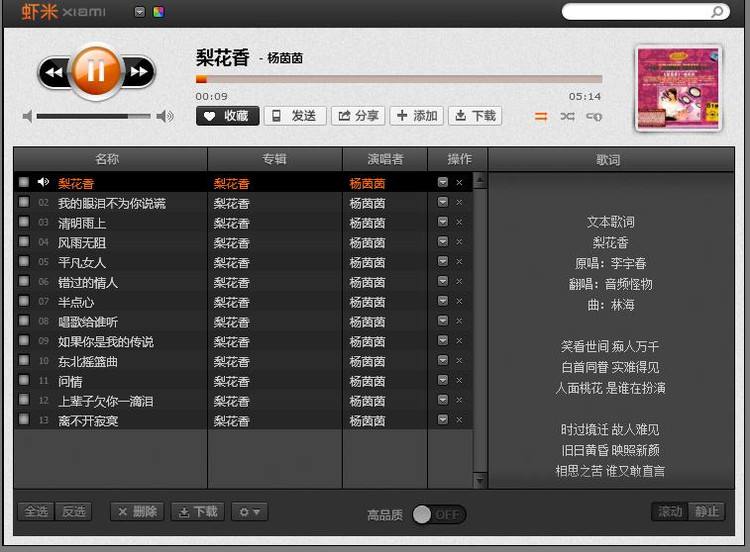Viewport: 750px width, 552px height.
Task: Open action dropdown for 我的眼泪不为你说谎
Action: click(443, 202)
